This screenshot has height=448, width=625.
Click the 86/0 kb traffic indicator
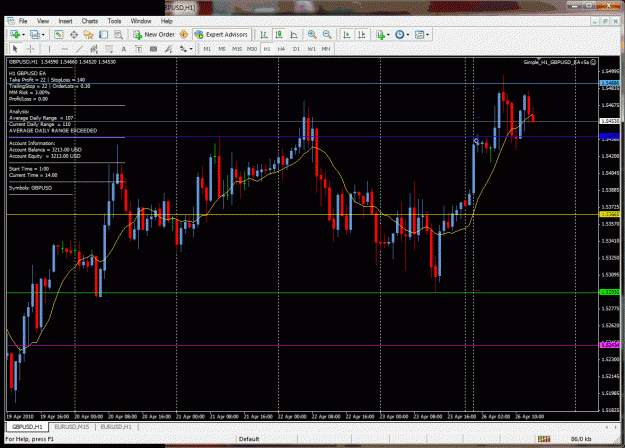pyautogui.click(x=581, y=439)
